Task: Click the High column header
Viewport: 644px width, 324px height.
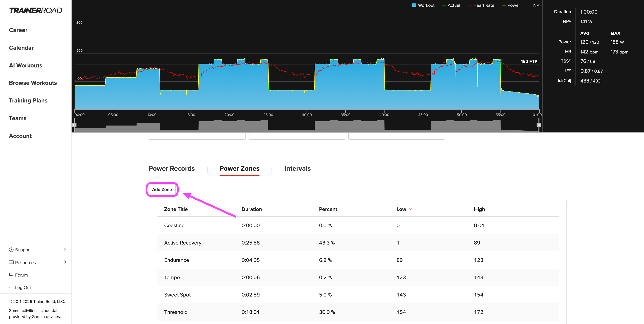Action: click(479, 209)
